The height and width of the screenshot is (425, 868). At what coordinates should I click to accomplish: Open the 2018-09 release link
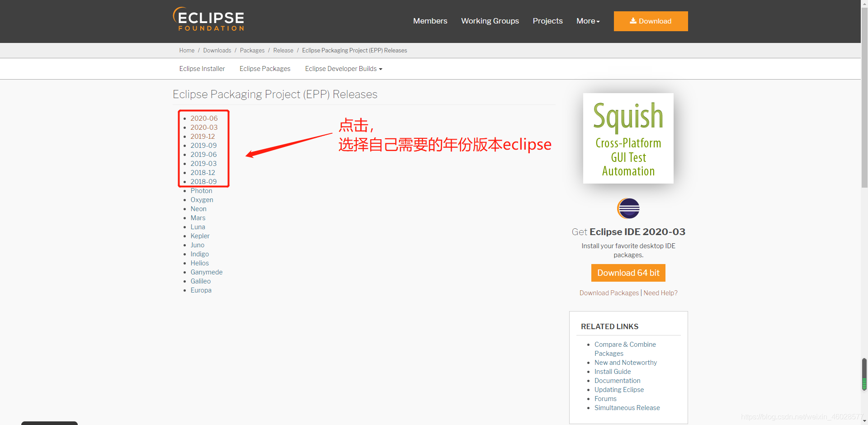[203, 182]
